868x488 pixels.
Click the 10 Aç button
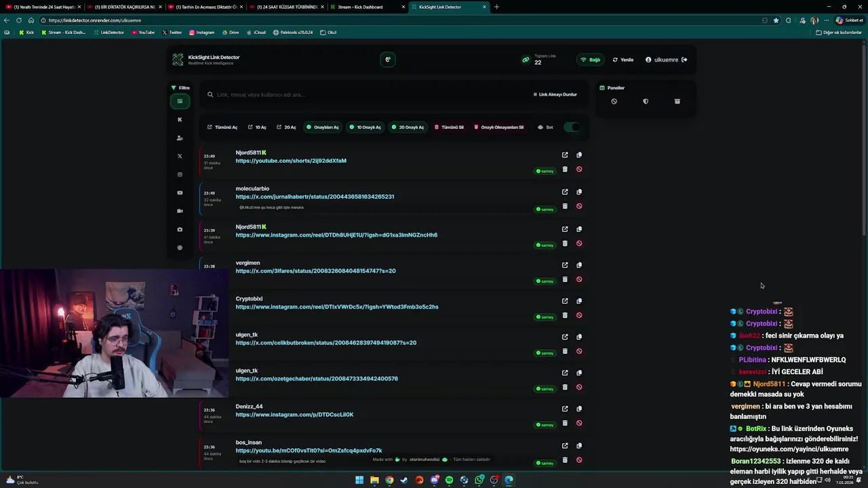[257, 127]
